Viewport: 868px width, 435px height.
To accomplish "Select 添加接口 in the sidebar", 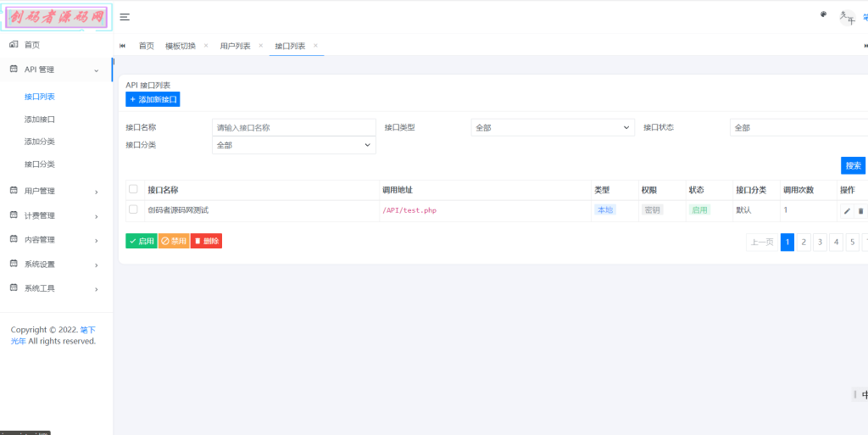I will 40,120.
